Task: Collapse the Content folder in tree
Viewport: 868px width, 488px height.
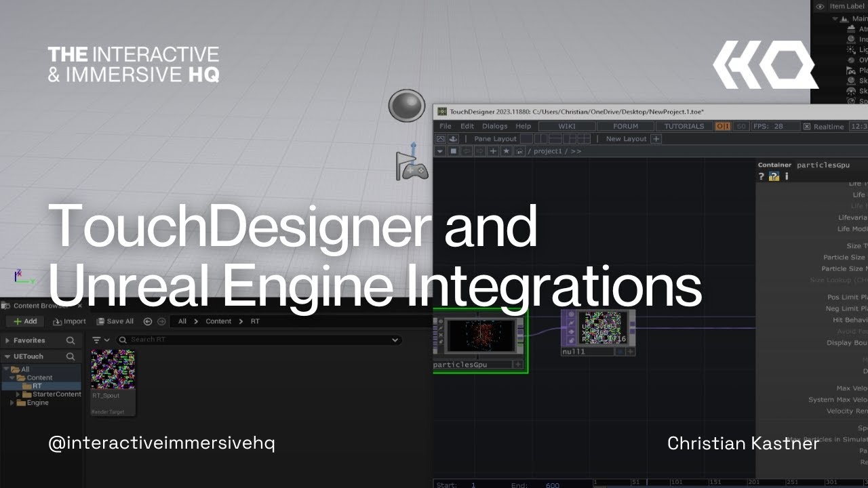Action: click(12, 378)
